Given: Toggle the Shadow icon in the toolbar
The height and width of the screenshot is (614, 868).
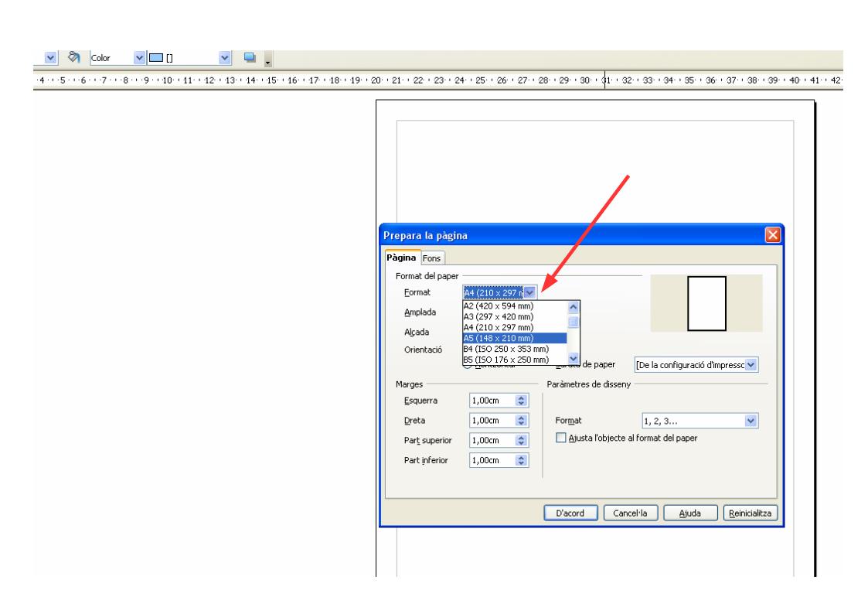Looking at the screenshot, I should pos(250,57).
